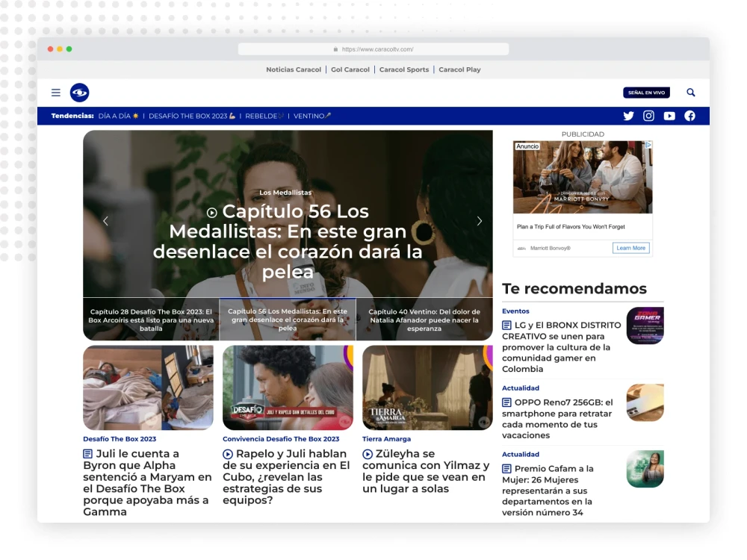Open Noticias Caracol in top navigation
Image resolution: width=747 pixels, height=560 pixels.
tap(294, 69)
